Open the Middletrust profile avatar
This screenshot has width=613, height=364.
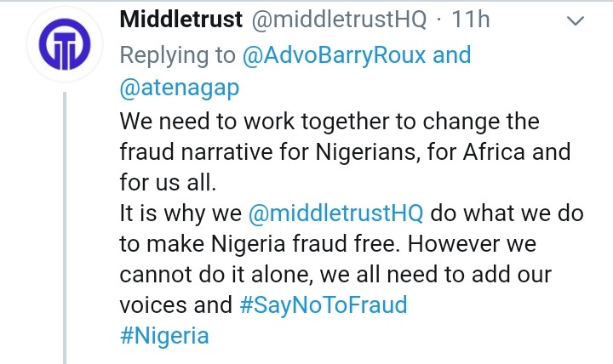(65, 44)
